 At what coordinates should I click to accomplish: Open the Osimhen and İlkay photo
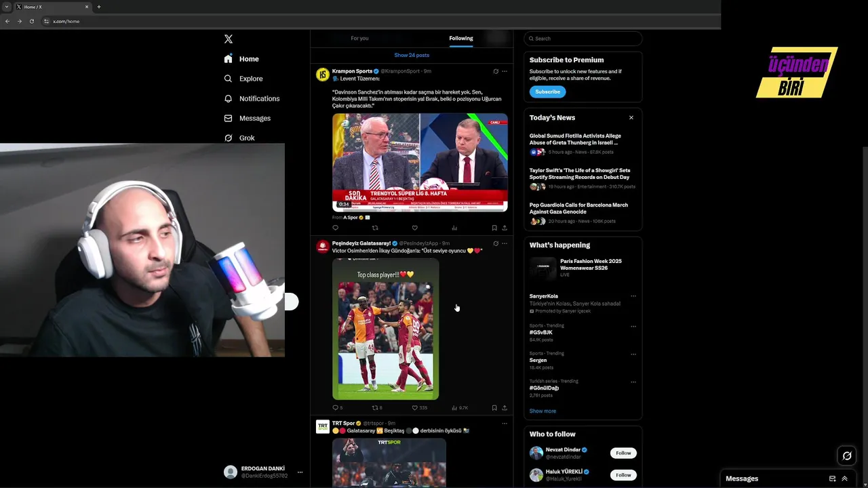pyautogui.click(x=385, y=329)
